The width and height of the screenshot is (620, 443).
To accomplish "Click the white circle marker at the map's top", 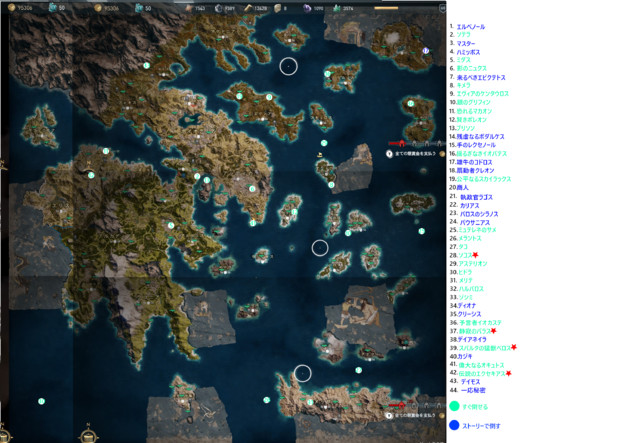I will tap(288, 67).
